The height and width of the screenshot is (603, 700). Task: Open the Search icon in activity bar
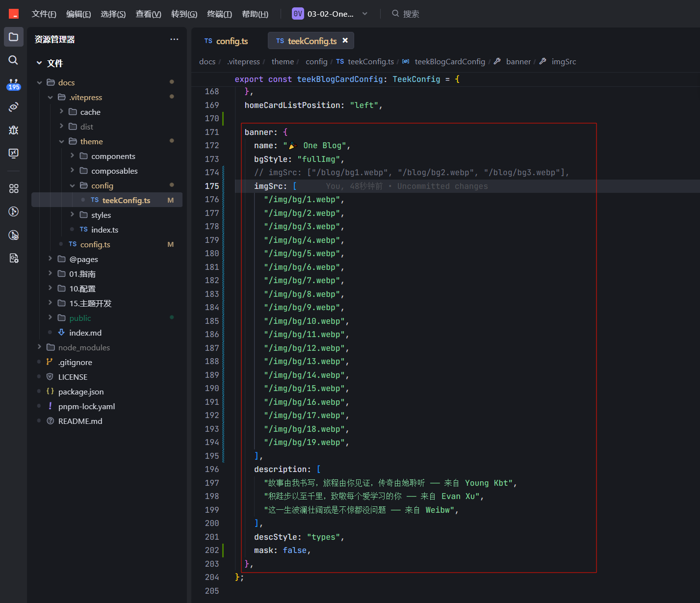pyautogui.click(x=14, y=60)
